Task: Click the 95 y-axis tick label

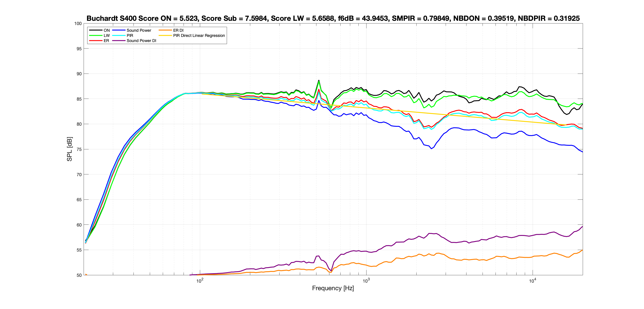Action: pyautogui.click(x=79, y=49)
